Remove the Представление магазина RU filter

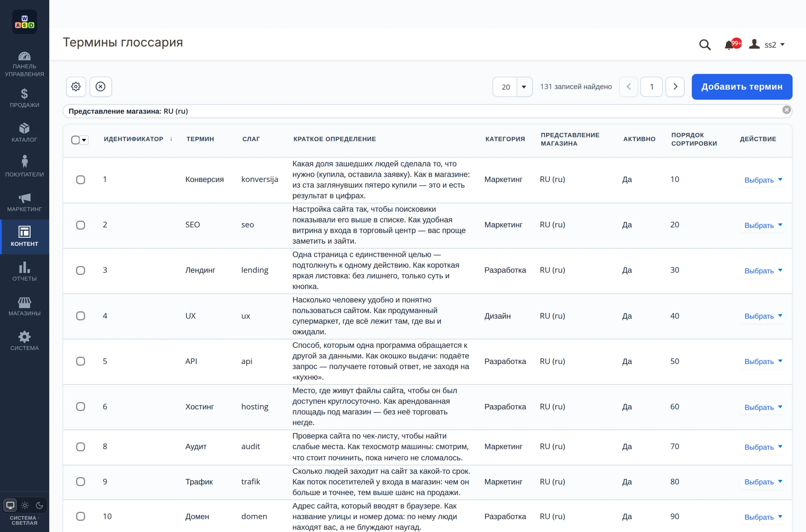[x=787, y=110]
